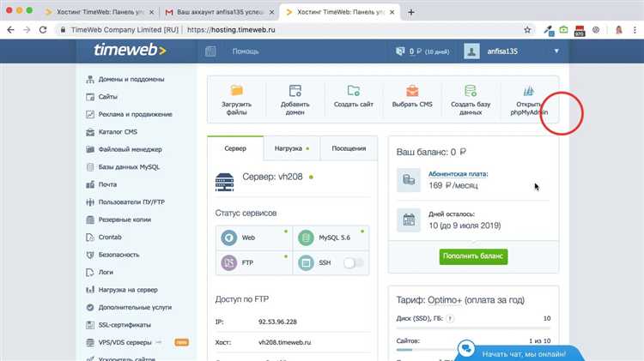Click the browser address bar URL

tap(231, 29)
